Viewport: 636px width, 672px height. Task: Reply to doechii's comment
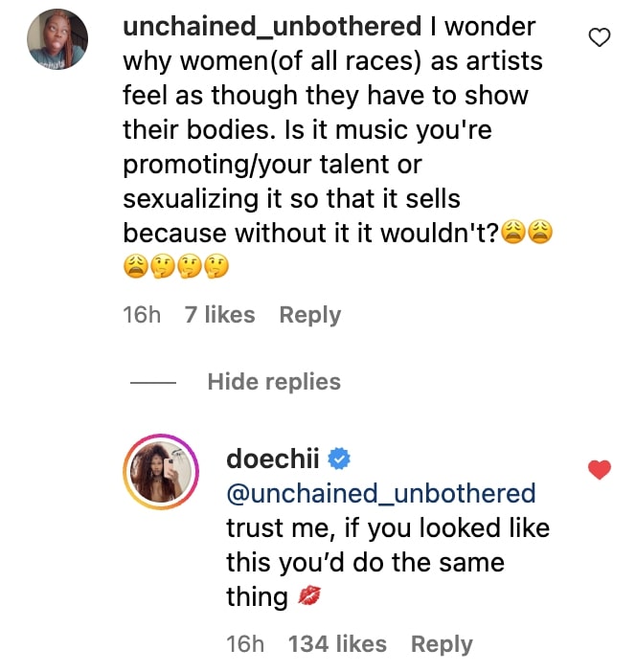(442, 644)
